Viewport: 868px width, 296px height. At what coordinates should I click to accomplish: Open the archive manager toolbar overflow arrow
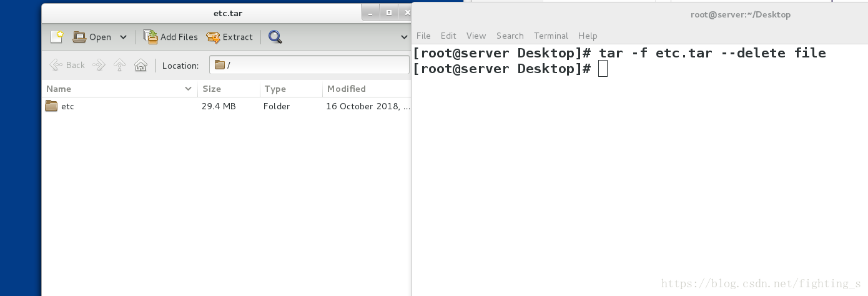404,37
